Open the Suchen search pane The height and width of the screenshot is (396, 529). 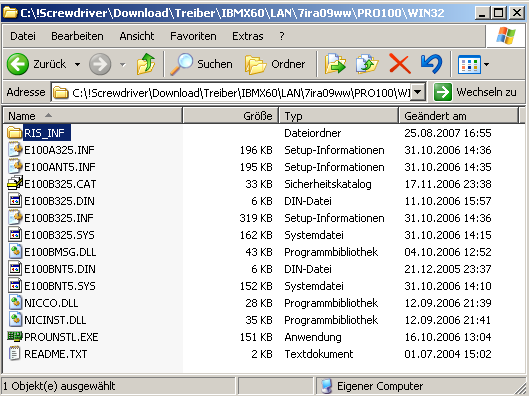(201, 64)
